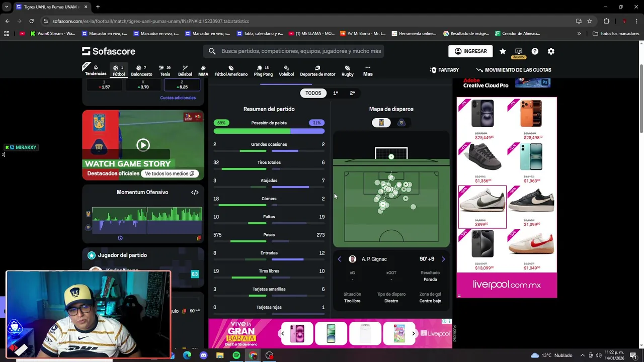
Task: Open the help question mark icon
Action: click(535, 51)
